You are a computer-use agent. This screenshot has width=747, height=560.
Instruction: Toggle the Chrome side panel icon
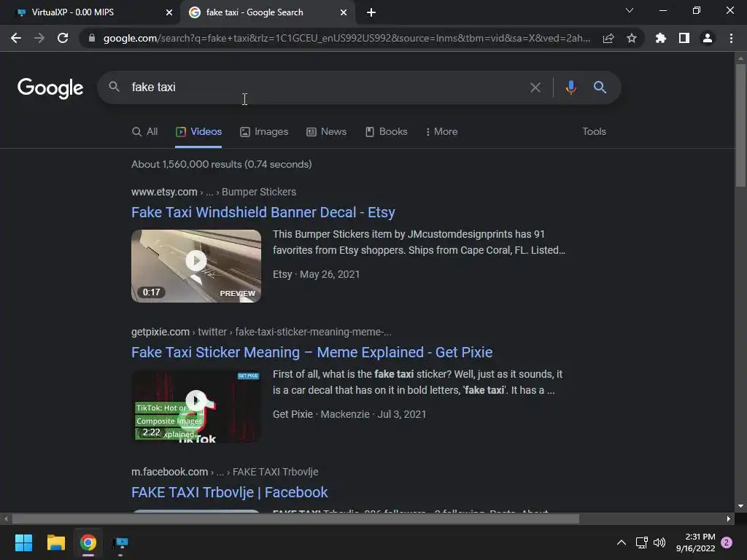[684, 38]
